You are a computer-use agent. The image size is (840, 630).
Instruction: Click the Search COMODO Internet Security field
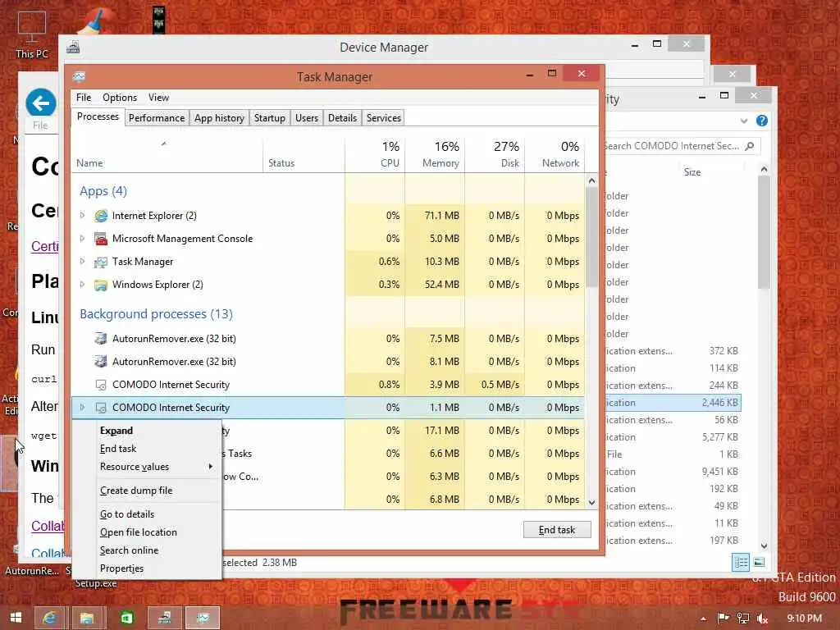click(682, 146)
